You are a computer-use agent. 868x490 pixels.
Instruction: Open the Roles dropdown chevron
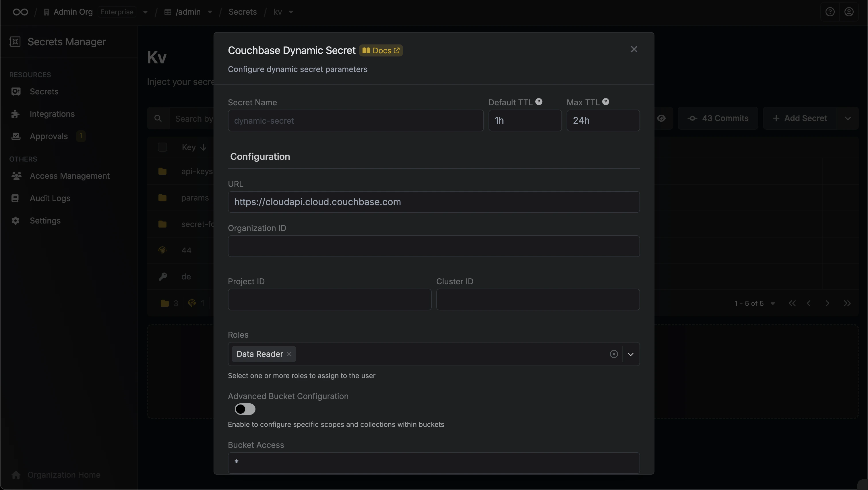[x=631, y=354]
